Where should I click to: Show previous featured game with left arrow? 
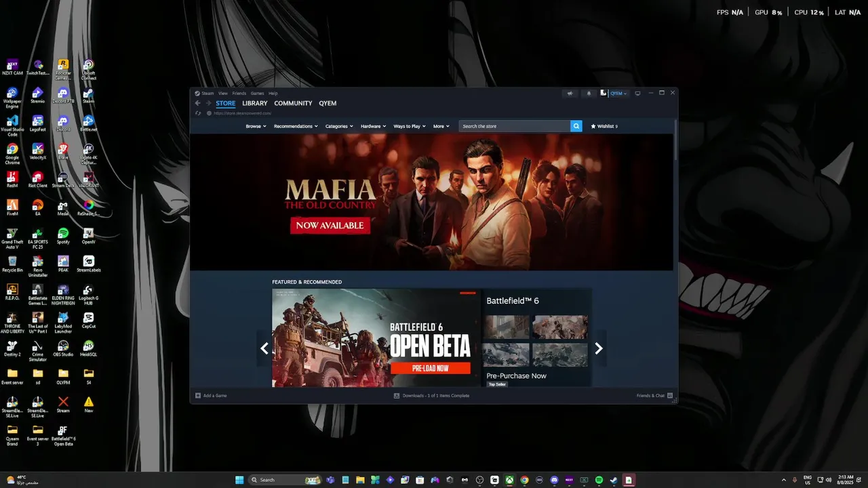(264, 348)
